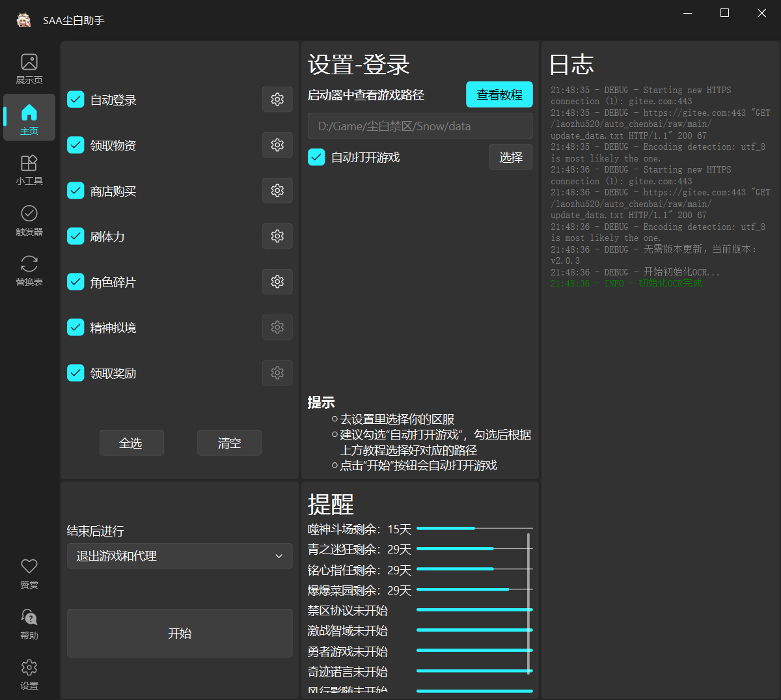Click the green 初始化OCR完成 log line
The height and width of the screenshot is (700, 781).
[626, 283]
